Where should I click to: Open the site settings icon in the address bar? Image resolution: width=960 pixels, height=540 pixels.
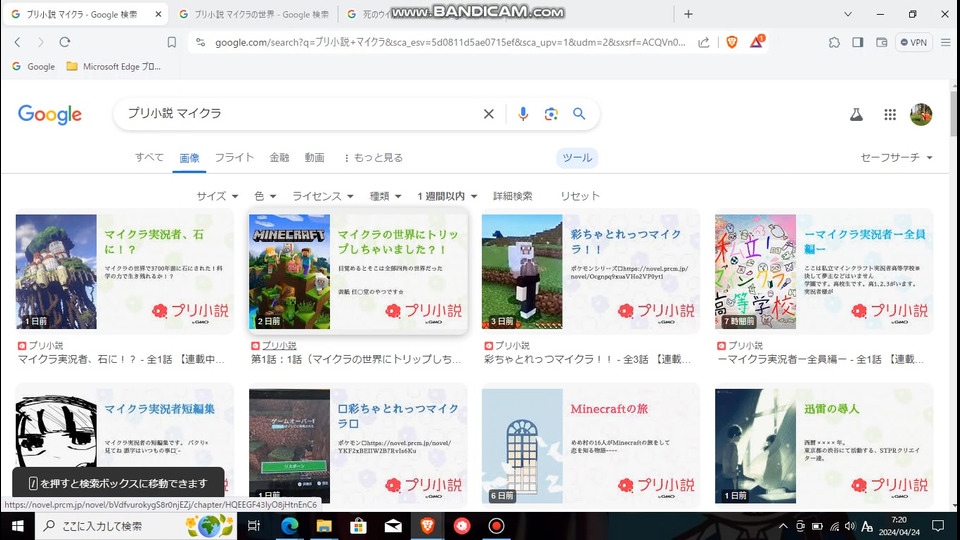point(200,42)
